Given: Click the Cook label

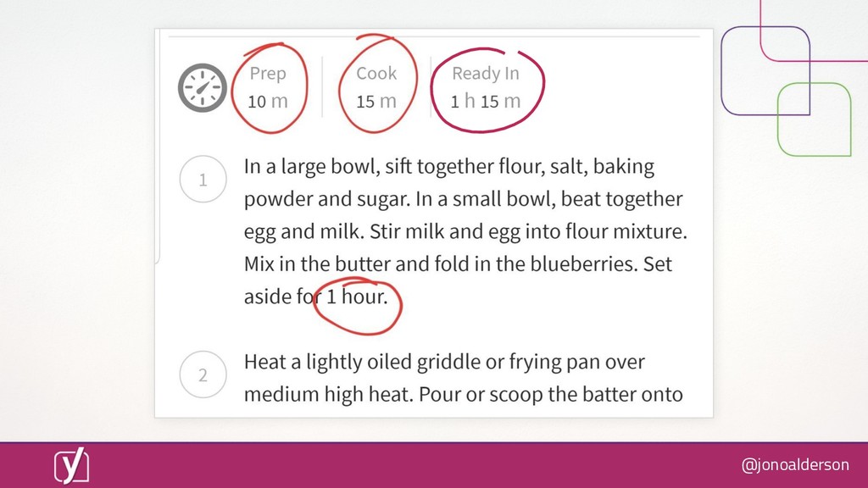Looking at the screenshot, I should [376, 73].
